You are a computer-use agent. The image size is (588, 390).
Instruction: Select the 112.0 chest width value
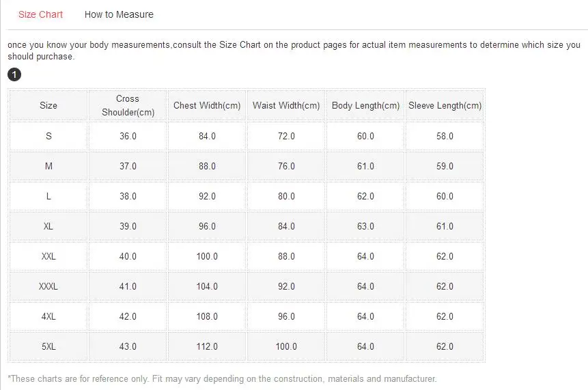[207, 346]
